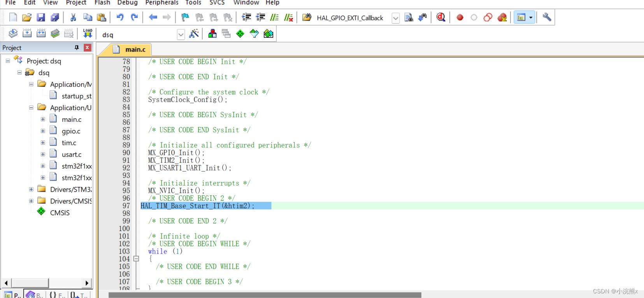
Task: Switch to Books tab at panel bottom
Action: coord(34,294)
